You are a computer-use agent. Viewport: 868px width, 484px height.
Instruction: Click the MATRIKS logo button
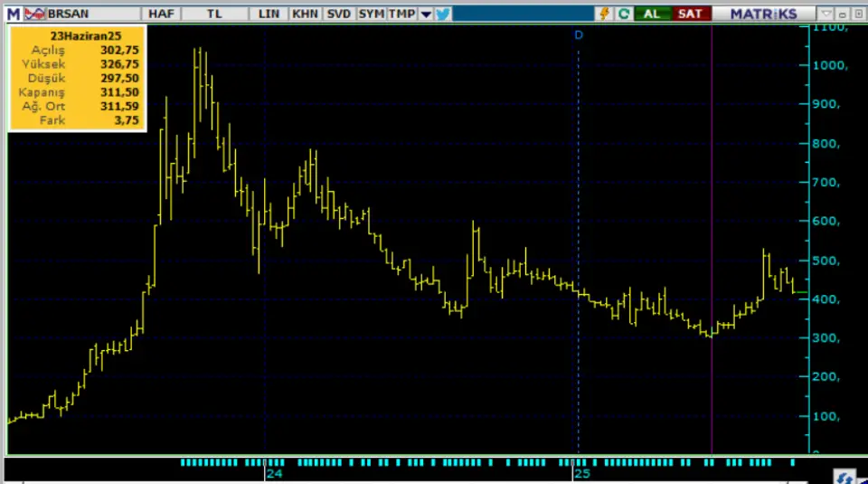coord(763,14)
